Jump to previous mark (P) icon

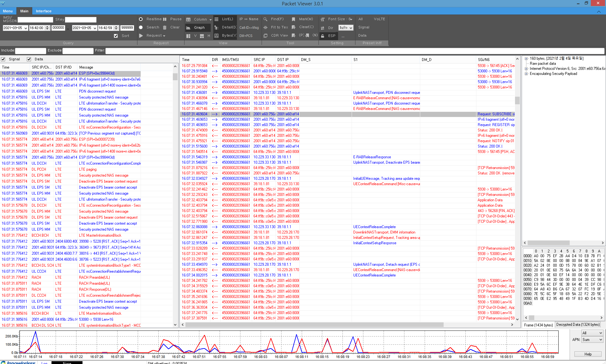(x=294, y=35)
